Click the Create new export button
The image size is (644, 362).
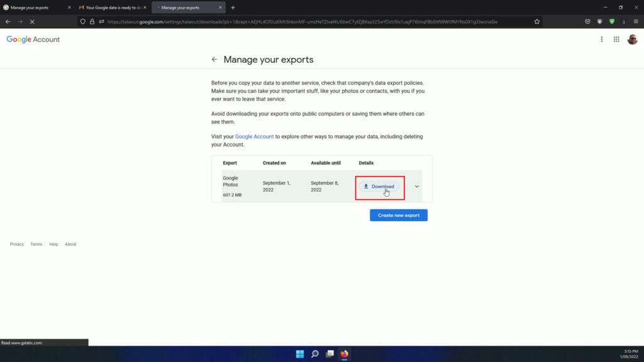click(398, 214)
